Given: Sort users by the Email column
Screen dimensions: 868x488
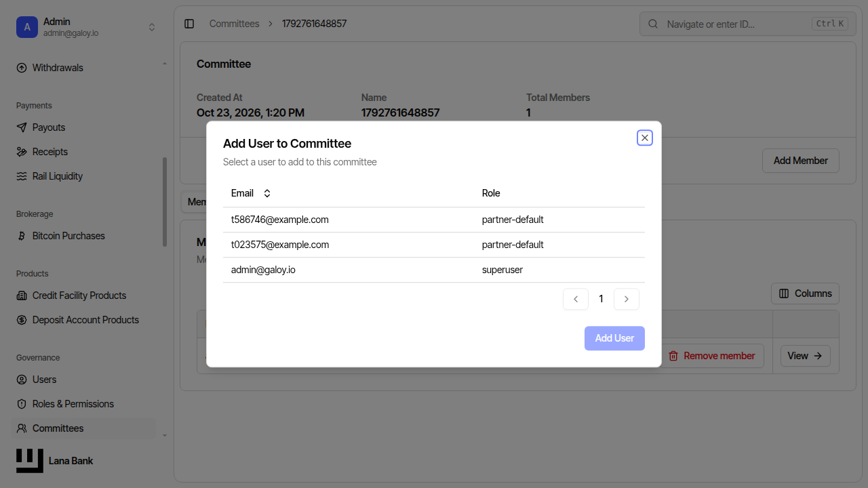Looking at the screenshot, I should pyautogui.click(x=251, y=193).
